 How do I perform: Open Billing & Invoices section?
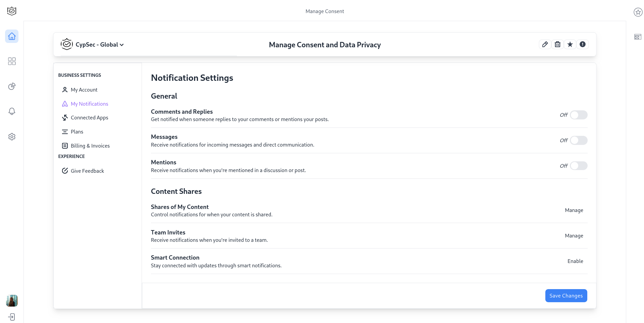[x=90, y=146]
